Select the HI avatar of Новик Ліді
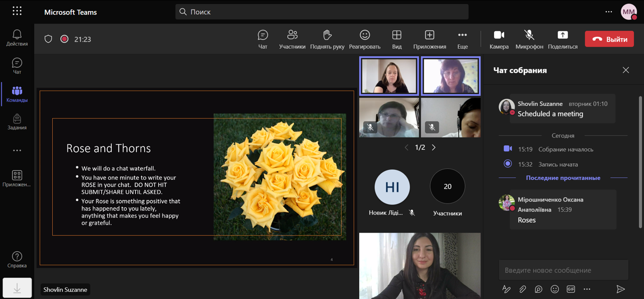This screenshot has width=644, height=299. [x=392, y=187]
